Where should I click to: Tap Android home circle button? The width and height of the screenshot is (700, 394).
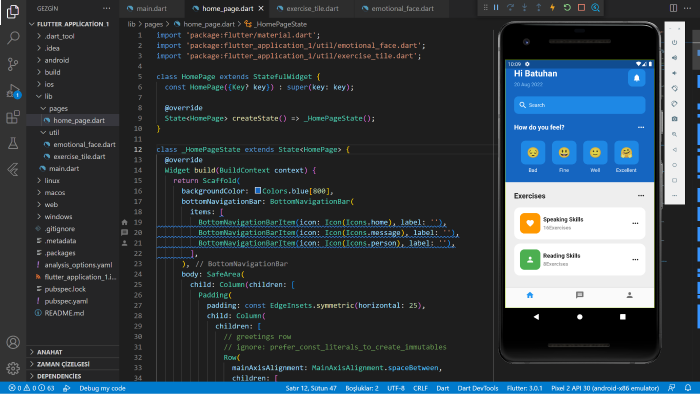(579, 317)
